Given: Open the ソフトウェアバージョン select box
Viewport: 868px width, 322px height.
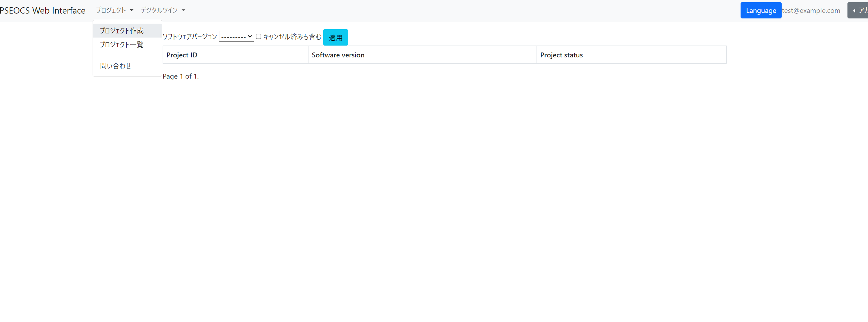Looking at the screenshot, I should point(236,37).
